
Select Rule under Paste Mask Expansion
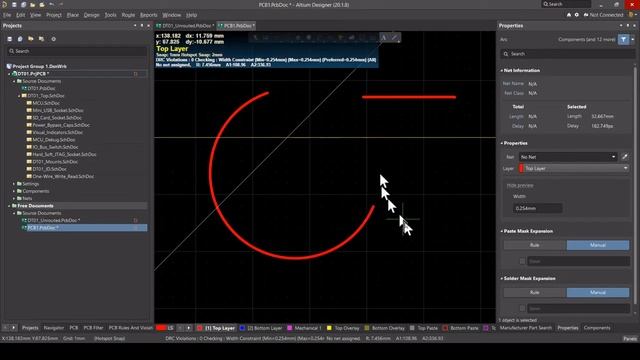[x=535, y=245]
